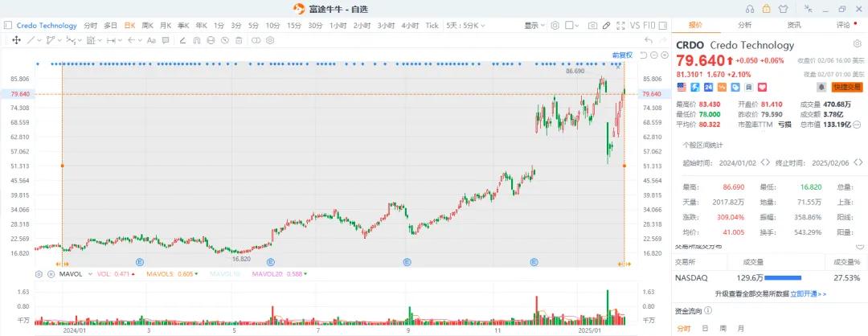
Task: Open the customer service headset icon
Action: 750,8
